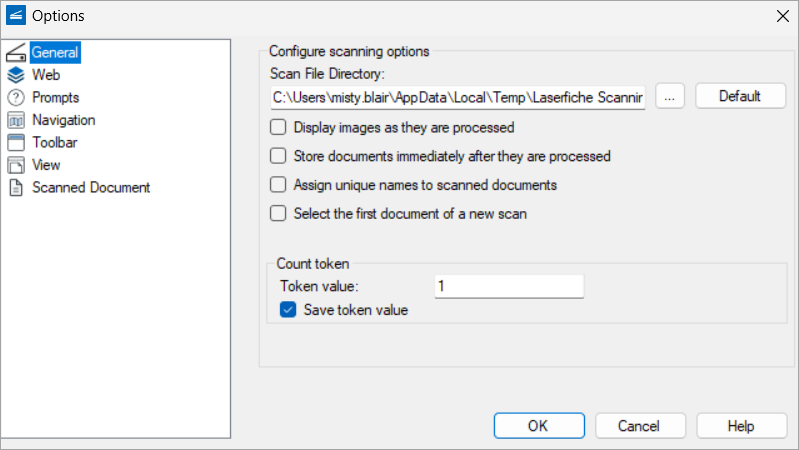Uncheck the Save token value checkbox

click(x=288, y=309)
